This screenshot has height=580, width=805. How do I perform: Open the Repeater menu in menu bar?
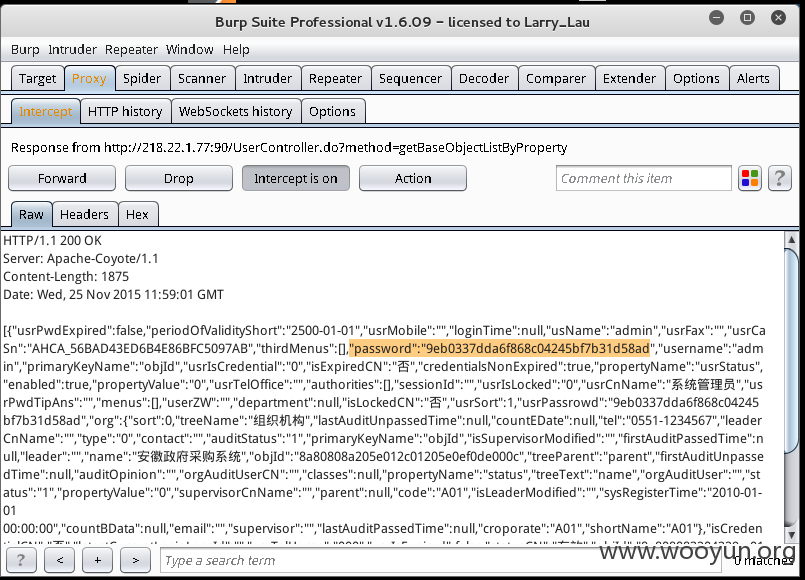point(131,50)
